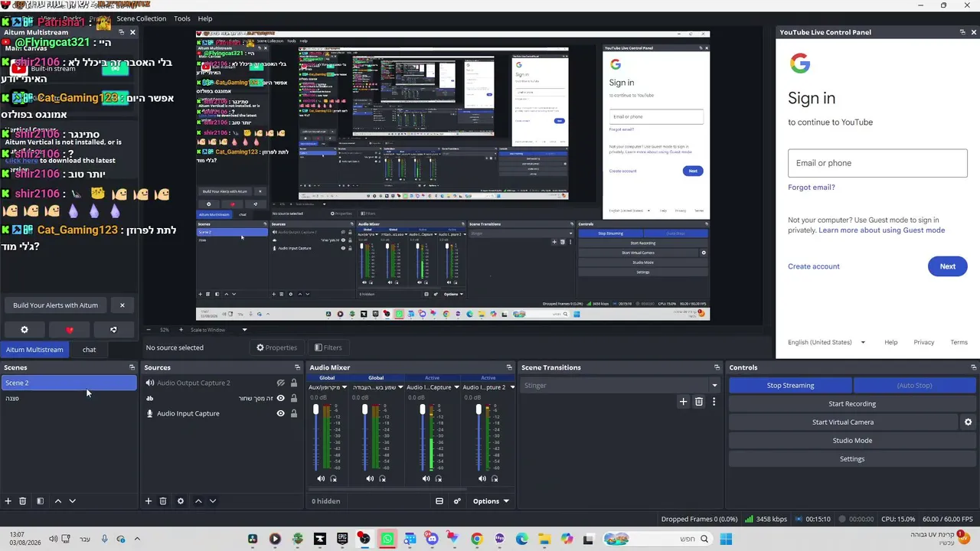Click Start Virtual Camera
This screenshot has height=551, width=980.
click(x=843, y=422)
